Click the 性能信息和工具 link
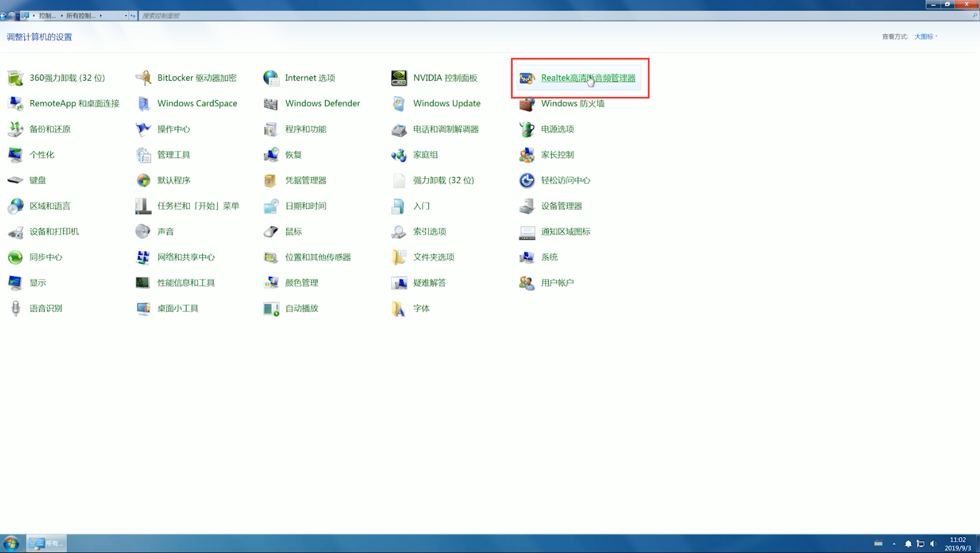Image resolution: width=980 pixels, height=553 pixels. pyautogui.click(x=186, y=283)
